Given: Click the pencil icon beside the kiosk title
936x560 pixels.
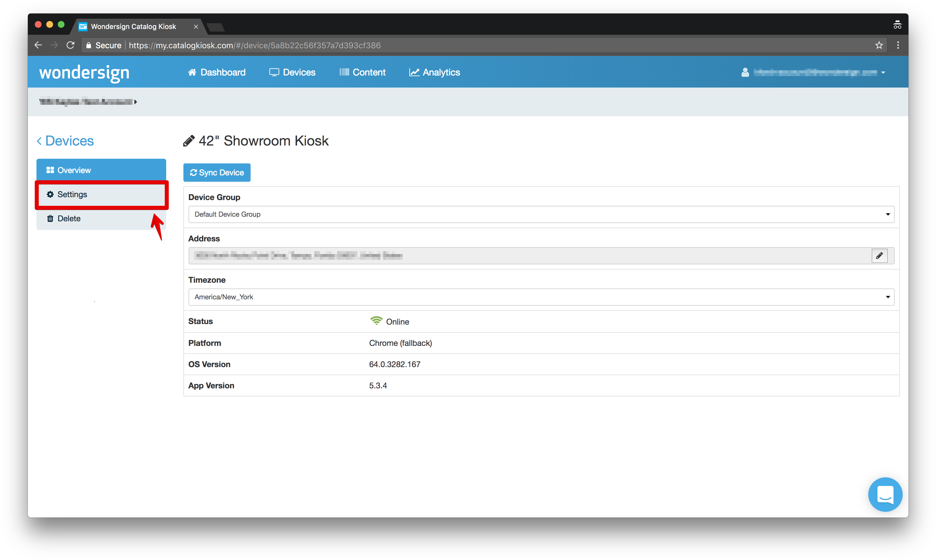Looking at the screenshot, I should click(189, 141).
